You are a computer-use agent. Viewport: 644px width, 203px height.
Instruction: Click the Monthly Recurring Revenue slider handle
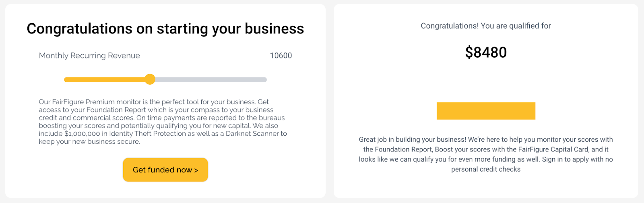(x=150, y=79)
